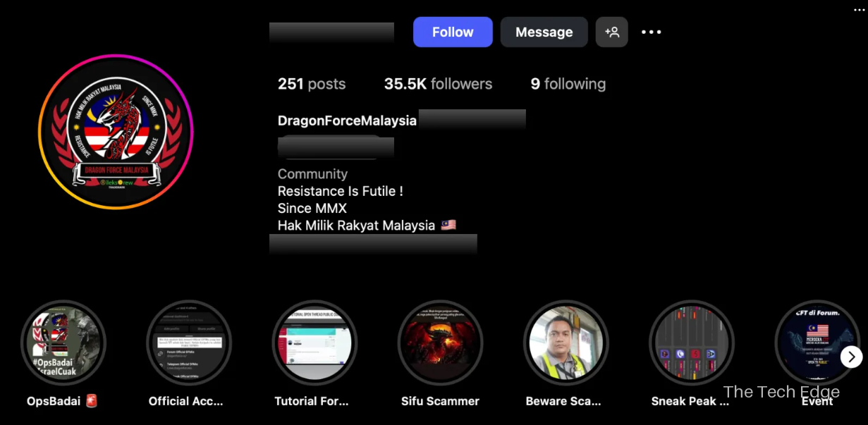Open the Sneak Peak highlight
Viewport: 868px width, 425px height.
point(692,343)
